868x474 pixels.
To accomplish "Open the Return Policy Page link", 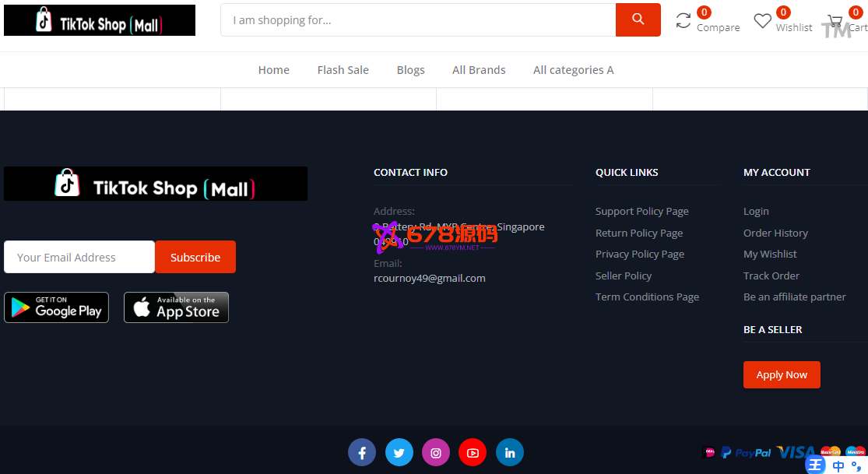I will (x=639, y=233).
